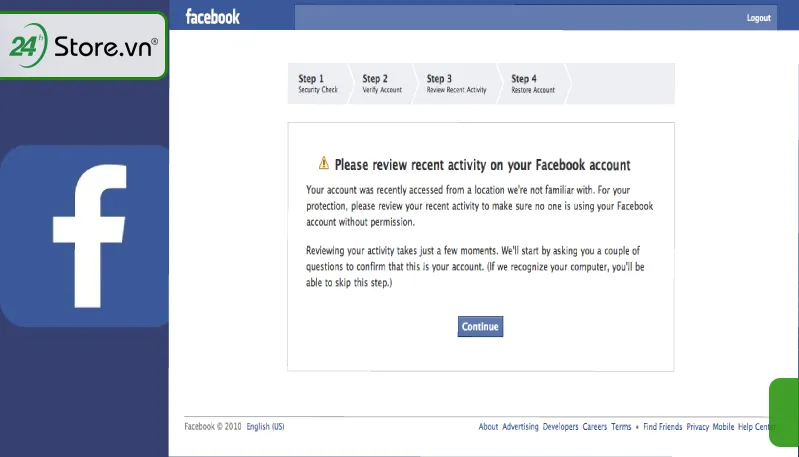The height and width of the screenshot is (457, 799).
Task: Open the About footer link
Action: (488, 426)
